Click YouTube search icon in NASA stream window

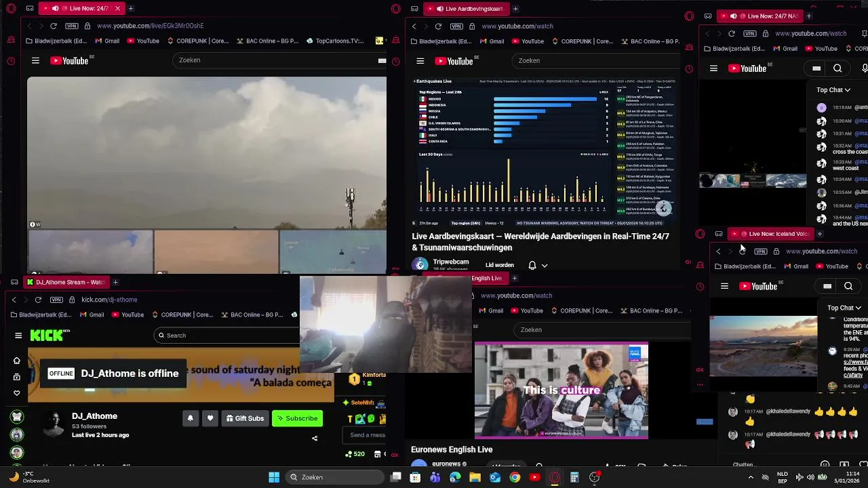pyautogui.click(x=837, y=68)
